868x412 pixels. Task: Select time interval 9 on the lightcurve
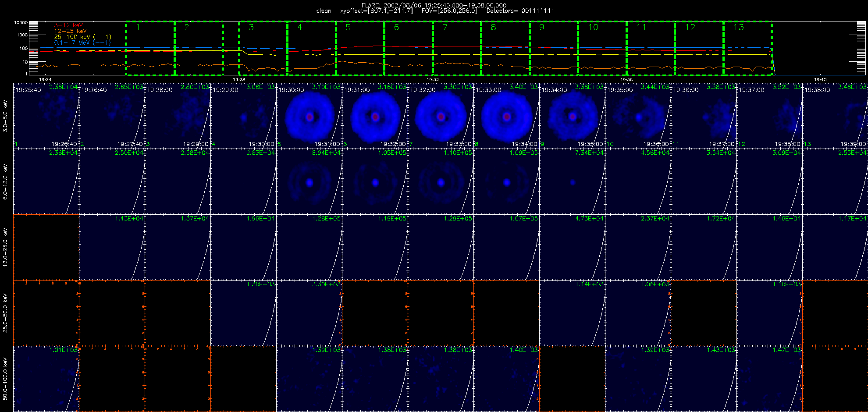tap(554, 48)
